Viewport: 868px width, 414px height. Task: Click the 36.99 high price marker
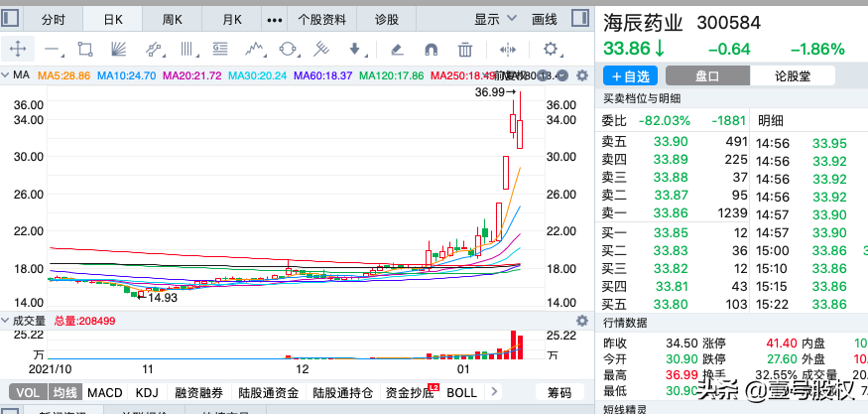tap(495, 92)
